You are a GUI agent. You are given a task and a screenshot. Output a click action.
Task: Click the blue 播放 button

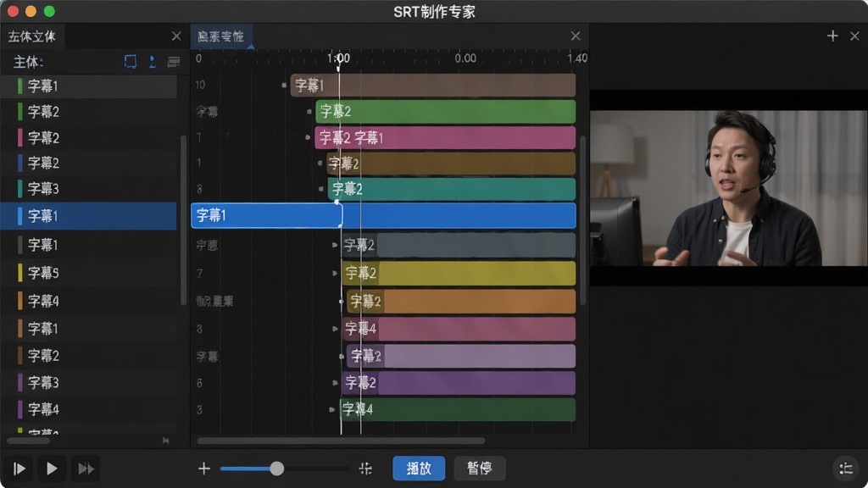419,468
